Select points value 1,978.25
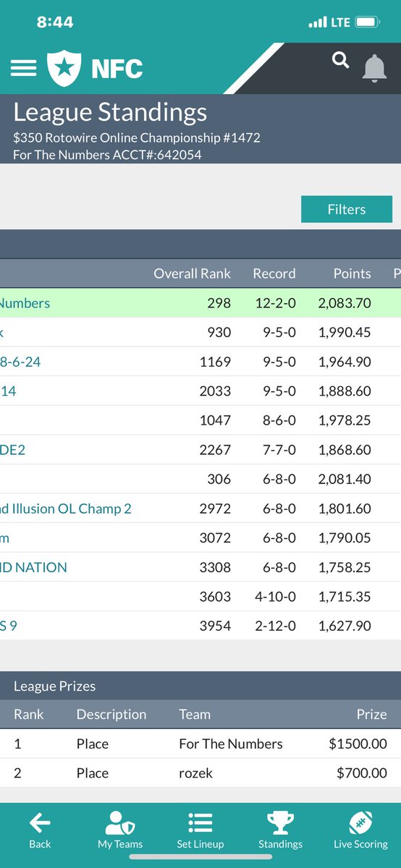This screenshot has height=868, width=401. pyautogui.click(x=345, y=420)
